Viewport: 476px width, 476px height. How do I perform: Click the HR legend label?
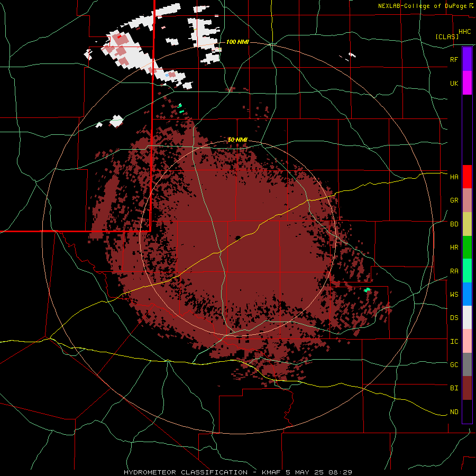pyautogui.click(x=454, y=248)
